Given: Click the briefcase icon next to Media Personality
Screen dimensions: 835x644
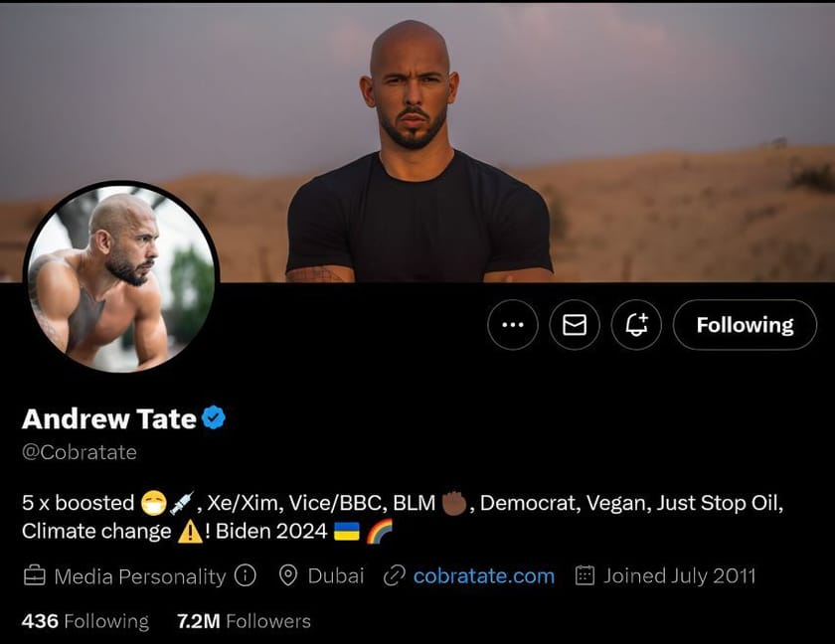Looking at the screenshot, I should click(31, 575).
